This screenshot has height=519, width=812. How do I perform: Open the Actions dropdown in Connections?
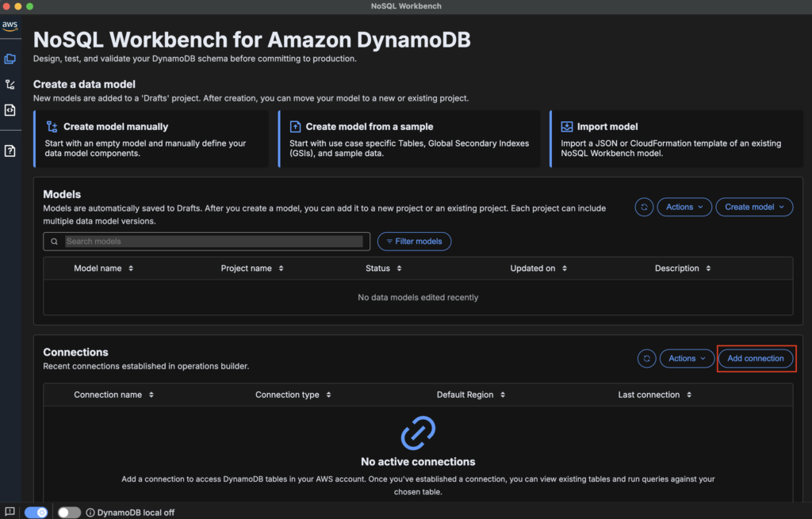687,358
